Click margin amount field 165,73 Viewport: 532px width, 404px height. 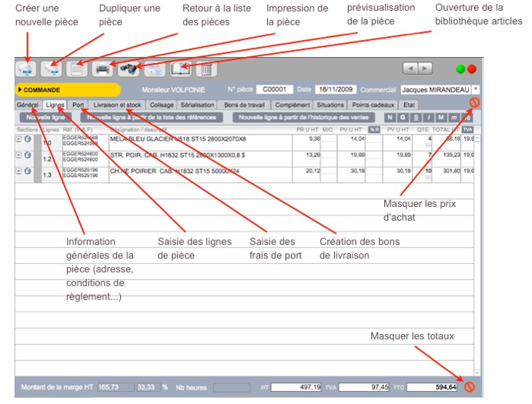pyautogui.click(x=116, y=387)
